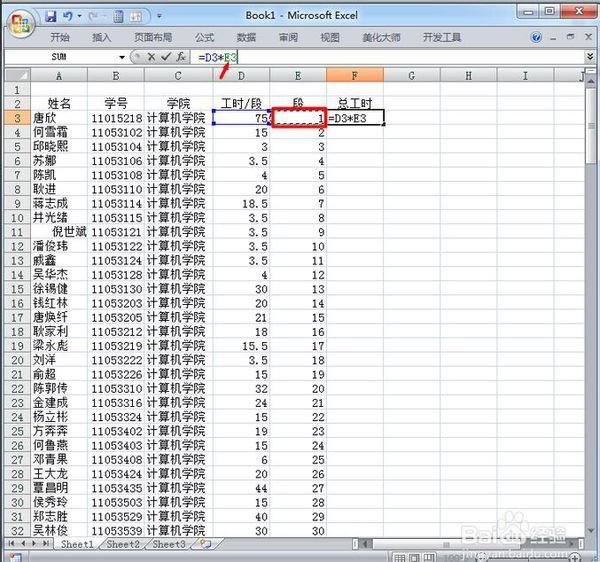
Task: Click the vertical scrollbar up arrow
Action: pos(591,81)
